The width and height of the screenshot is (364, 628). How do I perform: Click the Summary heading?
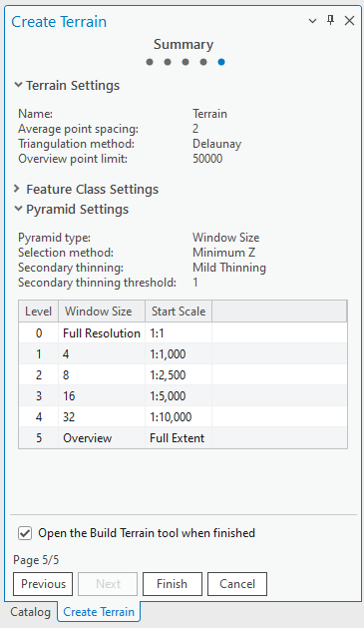click(183, 44)
